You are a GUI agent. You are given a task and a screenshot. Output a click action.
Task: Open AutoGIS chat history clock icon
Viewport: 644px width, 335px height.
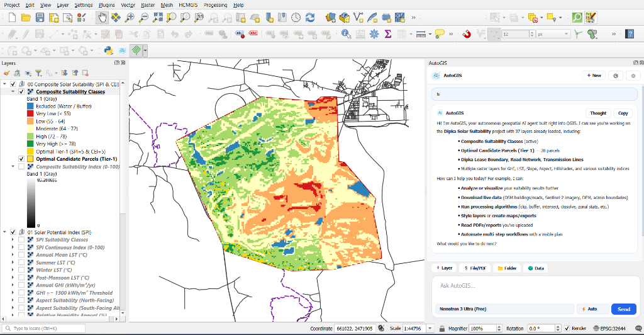tap(616, 76)
